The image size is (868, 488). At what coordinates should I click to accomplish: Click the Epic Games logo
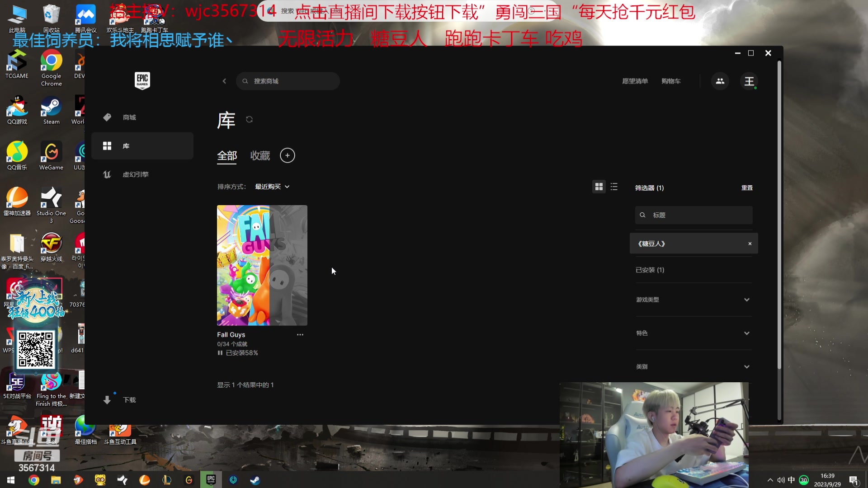coord(142,81)
